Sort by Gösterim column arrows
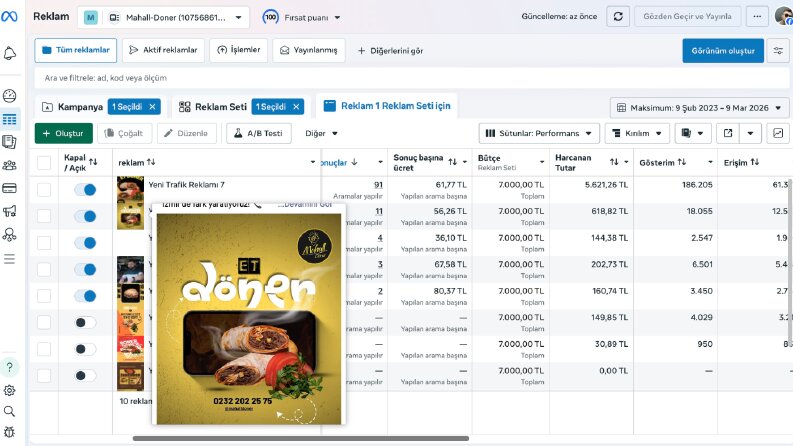Viewport: 793px width, 446px height. (682, 162)
